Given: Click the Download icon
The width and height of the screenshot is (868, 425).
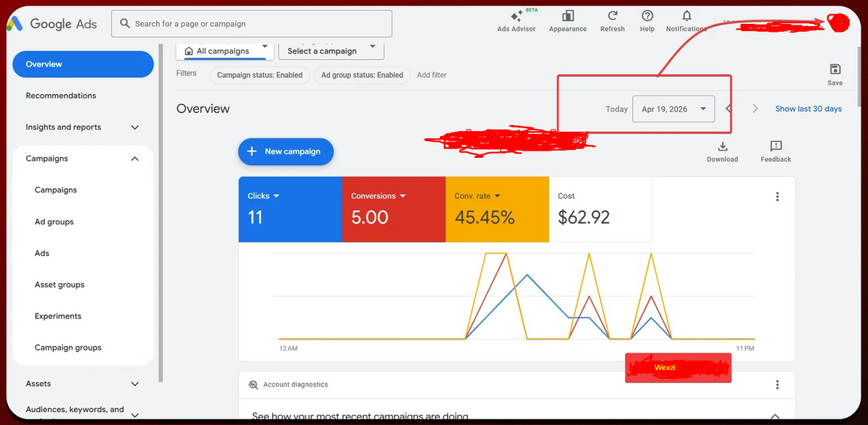Looking at the screenshot, I should coord(723,146).
